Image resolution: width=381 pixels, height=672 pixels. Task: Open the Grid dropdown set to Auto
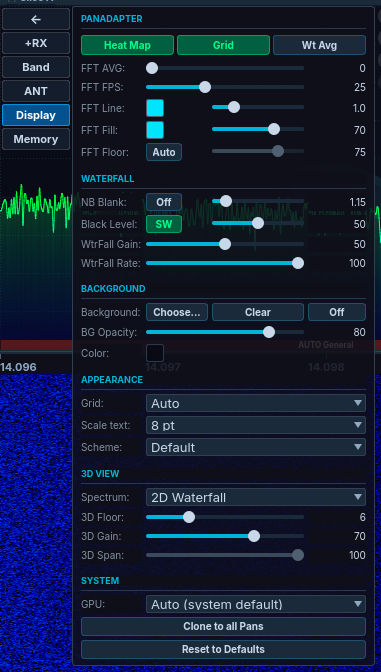pyautogui.click(x=256, y=403)
